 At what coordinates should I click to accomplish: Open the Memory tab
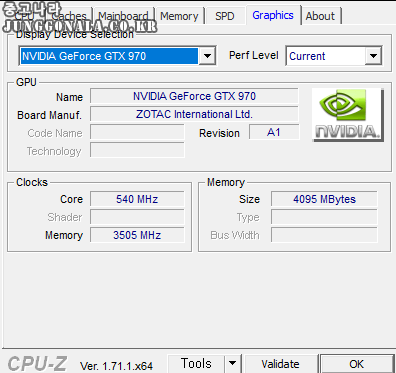click(x=179, y=16)
